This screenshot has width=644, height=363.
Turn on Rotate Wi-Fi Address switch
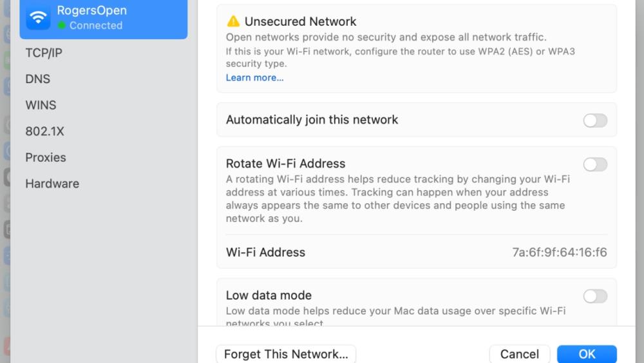pos(594,164)
